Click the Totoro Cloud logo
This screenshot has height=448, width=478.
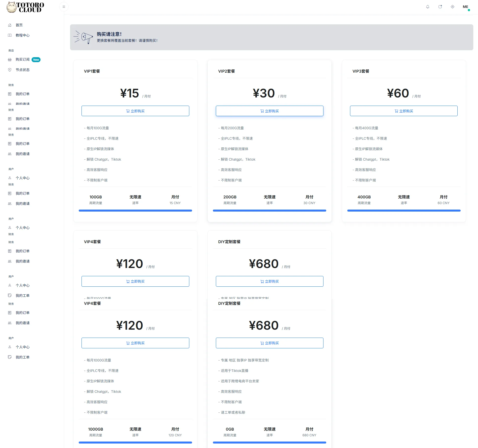pyautogui.click(x=25, y=7)
